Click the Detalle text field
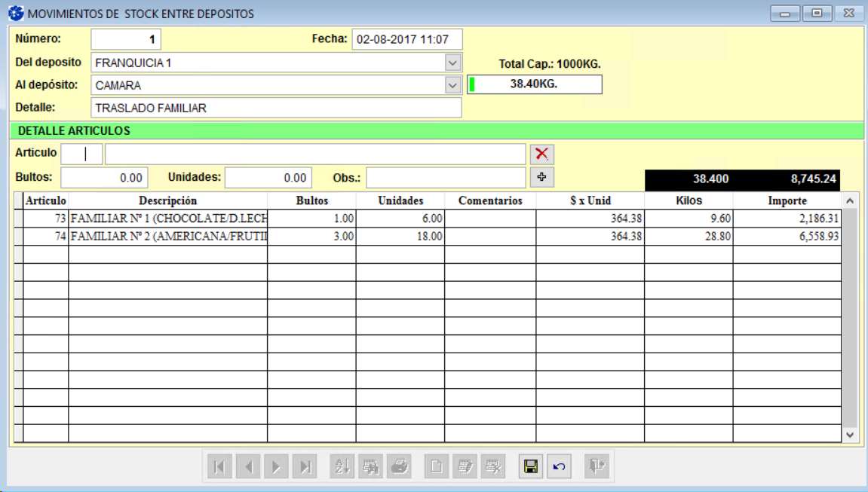 275,108
